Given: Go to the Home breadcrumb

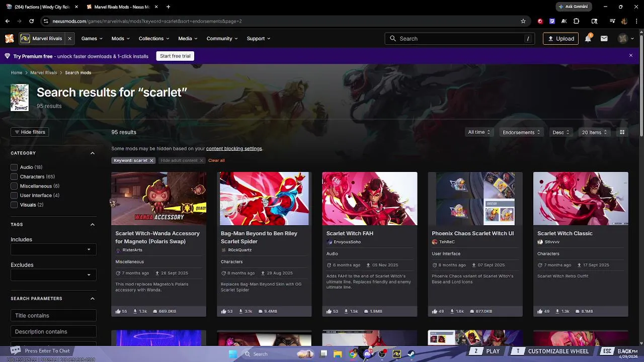Looking at the screenshot, I should pos(17,73).
